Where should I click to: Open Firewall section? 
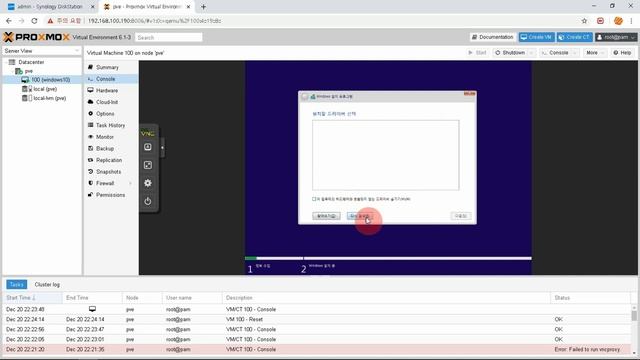105,183
